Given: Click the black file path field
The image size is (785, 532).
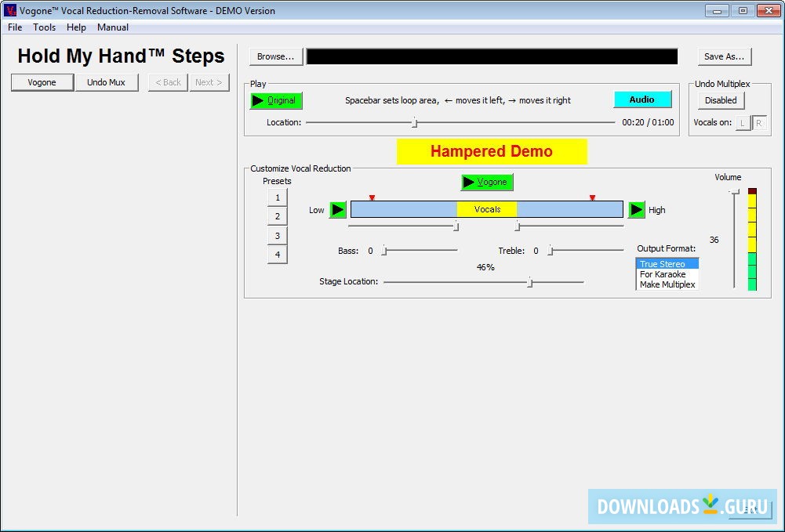Looking at the screenshot, I should (x=492, y=56).
